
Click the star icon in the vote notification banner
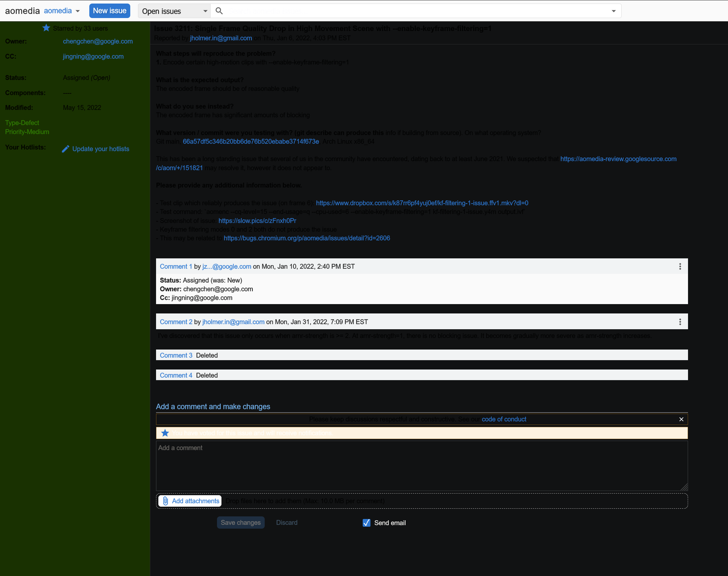click(x=164, y=433)
